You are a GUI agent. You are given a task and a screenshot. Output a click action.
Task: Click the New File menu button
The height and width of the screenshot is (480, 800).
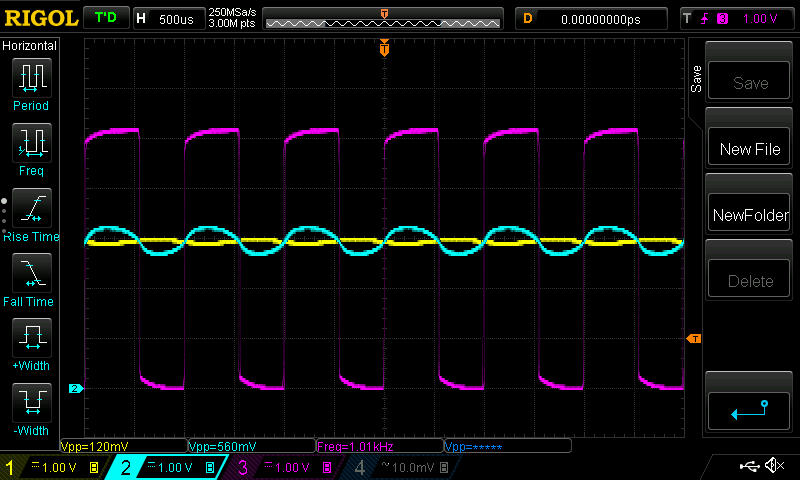[x=749, y=149]
